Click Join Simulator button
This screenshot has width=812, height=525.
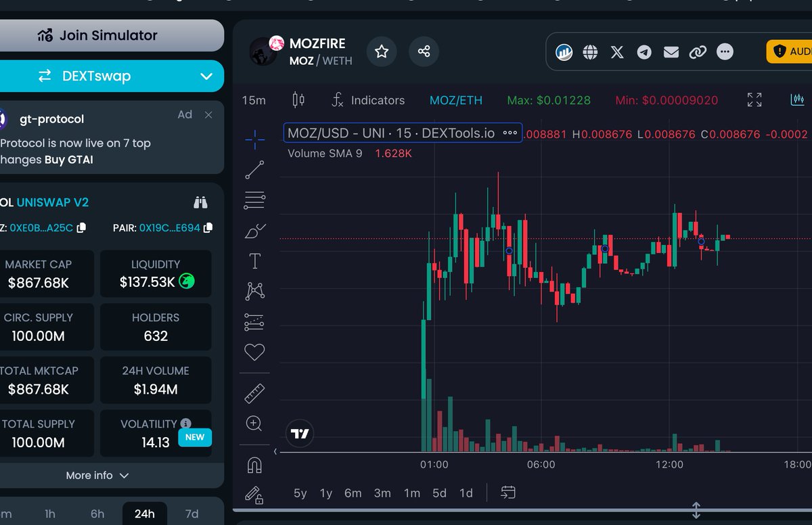coord(97,35)
